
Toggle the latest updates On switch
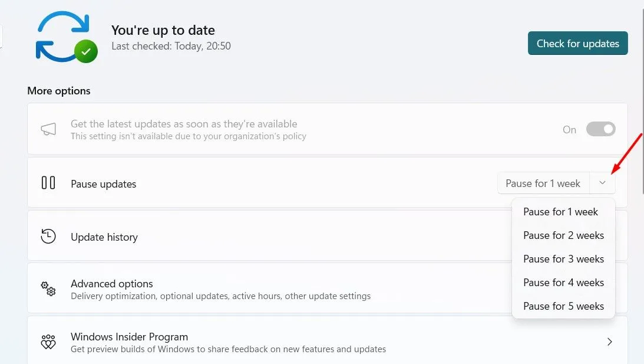[x=600, y=129]
